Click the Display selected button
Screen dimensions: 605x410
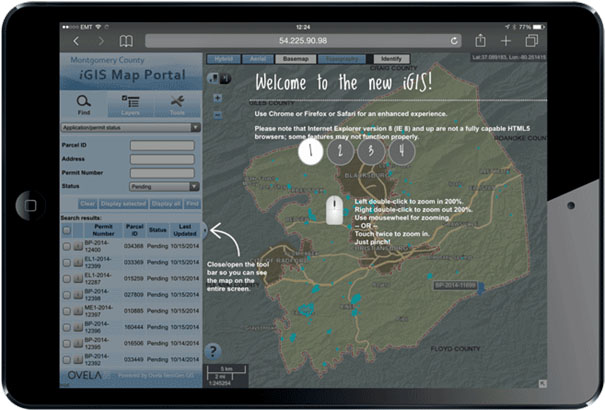click(123, 204)
